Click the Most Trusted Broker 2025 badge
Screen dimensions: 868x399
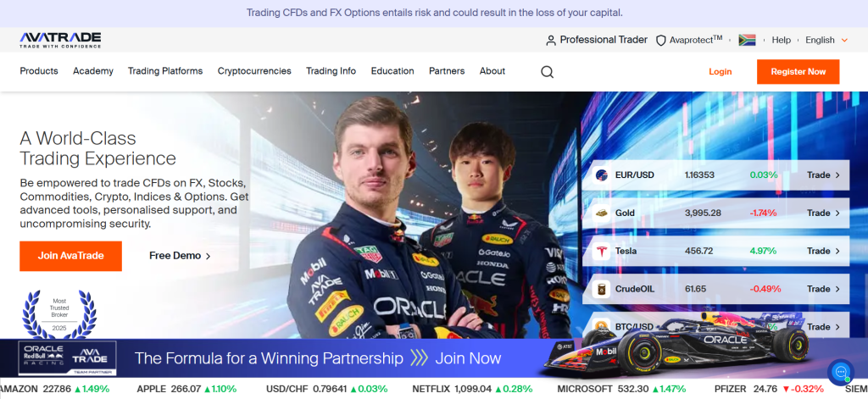(x=59, y=314)
